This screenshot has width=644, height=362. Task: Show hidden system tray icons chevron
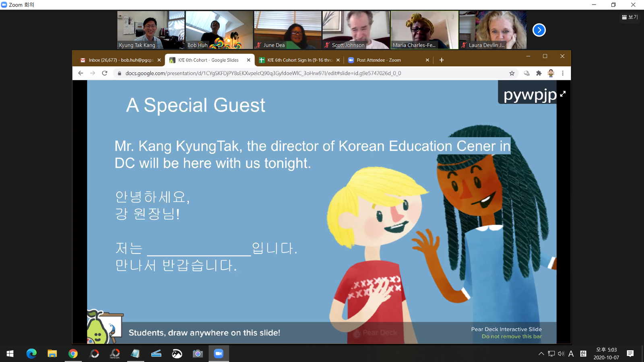click(x=541, y=354)
